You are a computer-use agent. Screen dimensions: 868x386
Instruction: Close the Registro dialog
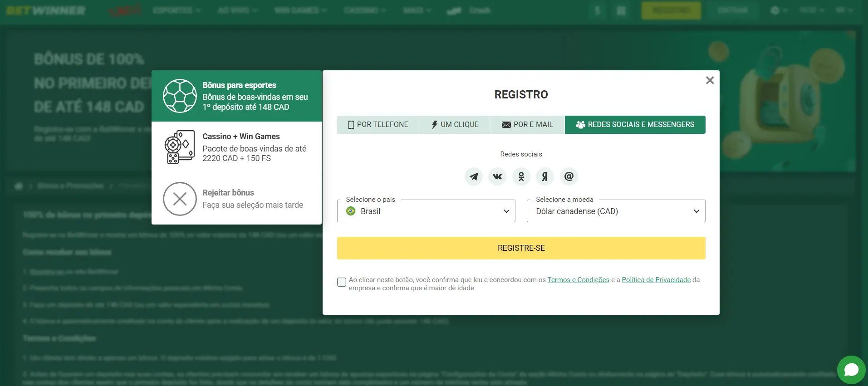point(710,80)
